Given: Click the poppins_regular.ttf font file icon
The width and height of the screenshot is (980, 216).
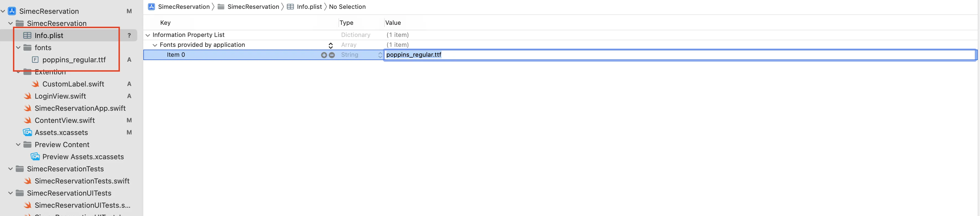Looking at the screenshot, I should (x=35, y=60).
